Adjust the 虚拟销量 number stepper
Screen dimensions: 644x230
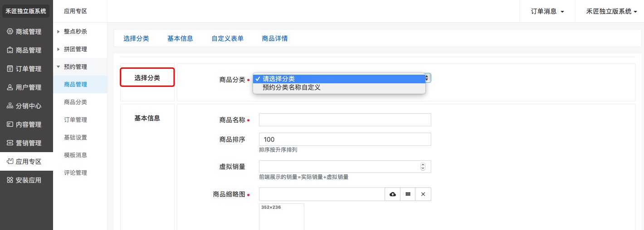click(423, 167)
